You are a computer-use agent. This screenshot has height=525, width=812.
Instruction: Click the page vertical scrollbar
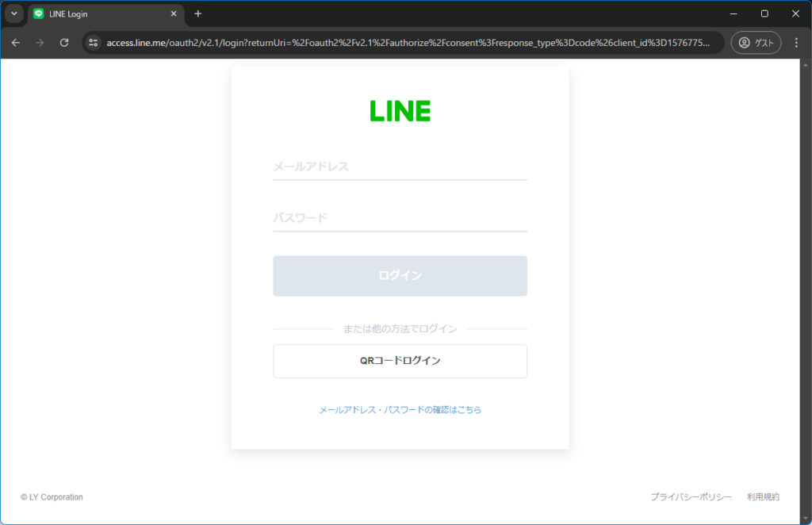point(806,291)
